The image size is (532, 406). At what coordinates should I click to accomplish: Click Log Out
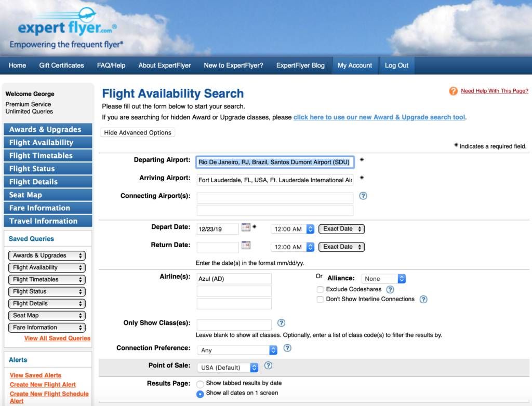[x=396, y=65]
